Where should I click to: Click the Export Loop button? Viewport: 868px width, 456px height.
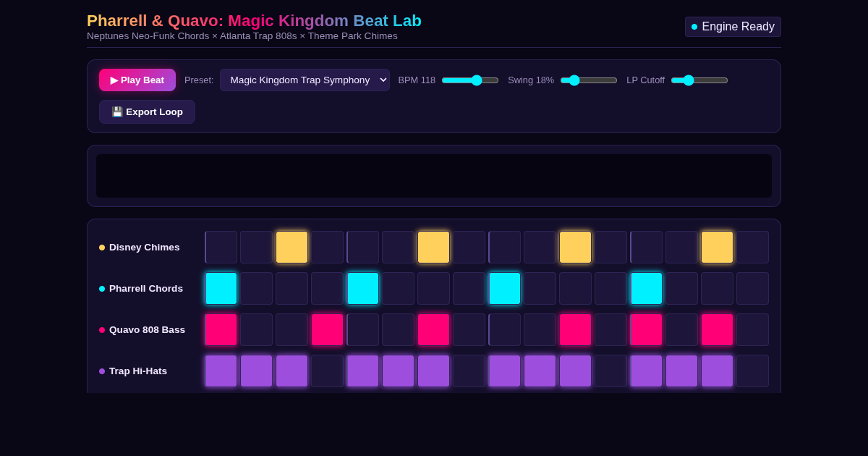point(147,112)
